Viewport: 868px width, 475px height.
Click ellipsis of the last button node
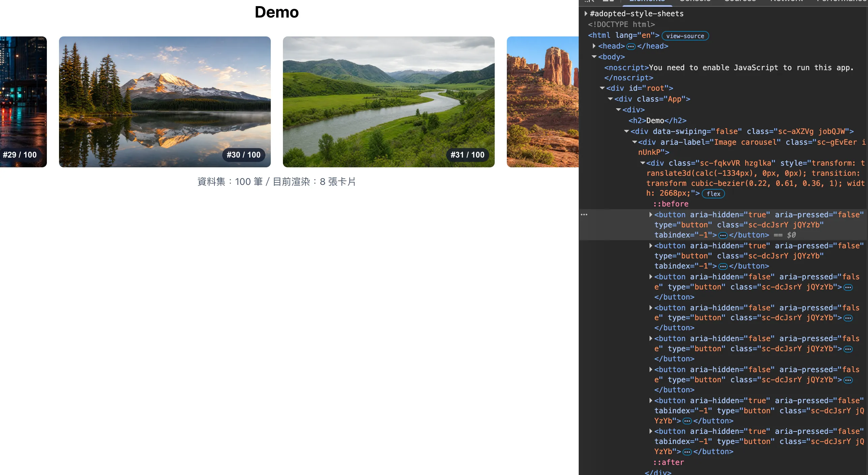tap(687, 452)
